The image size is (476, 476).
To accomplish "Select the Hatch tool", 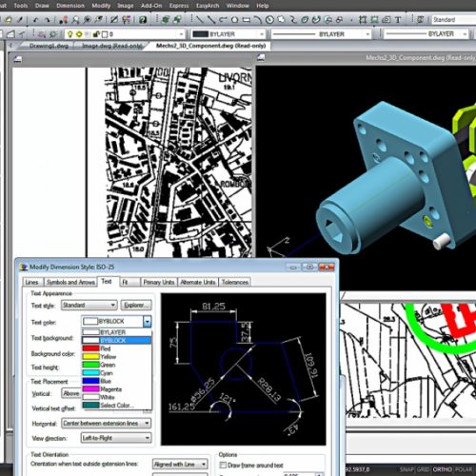I will point(363,20).
